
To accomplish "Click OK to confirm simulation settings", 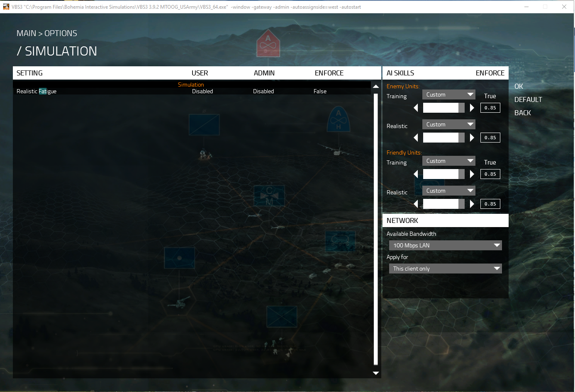I will (x=519, y=86).
